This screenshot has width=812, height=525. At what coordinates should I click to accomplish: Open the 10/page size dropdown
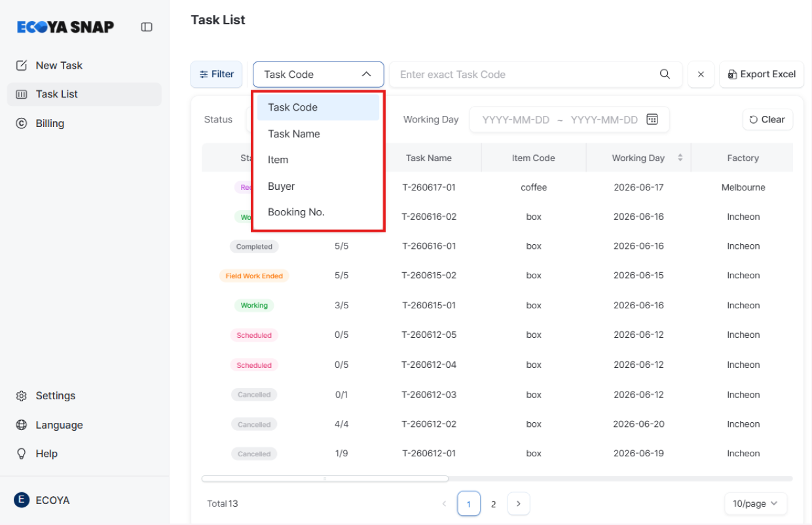(756, 503)
